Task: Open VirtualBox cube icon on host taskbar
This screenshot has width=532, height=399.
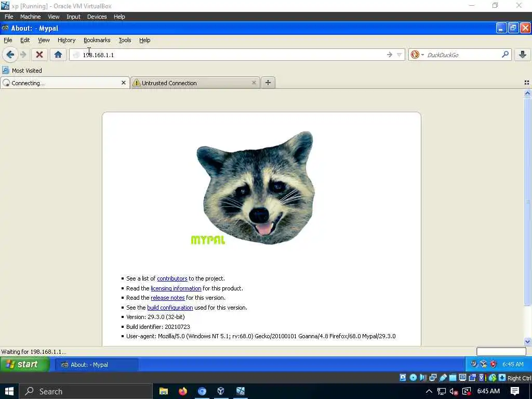Action: pyautogui.click(x=221, y=391)
